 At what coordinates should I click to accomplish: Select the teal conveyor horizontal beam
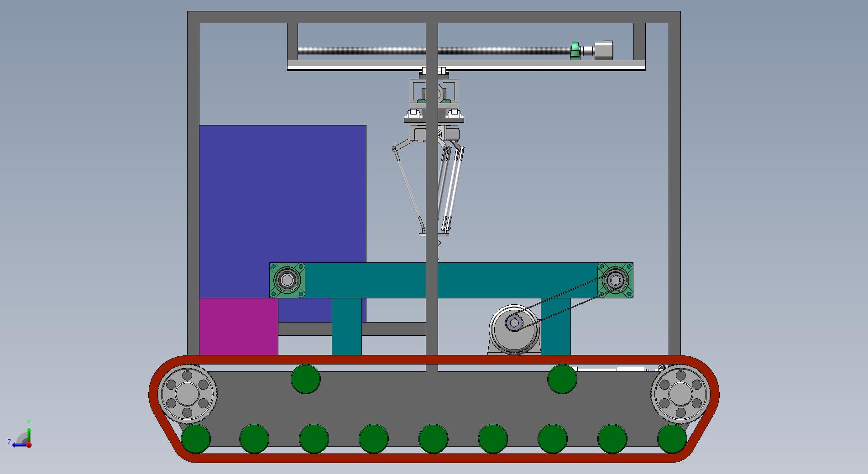[x=365, y=280]
